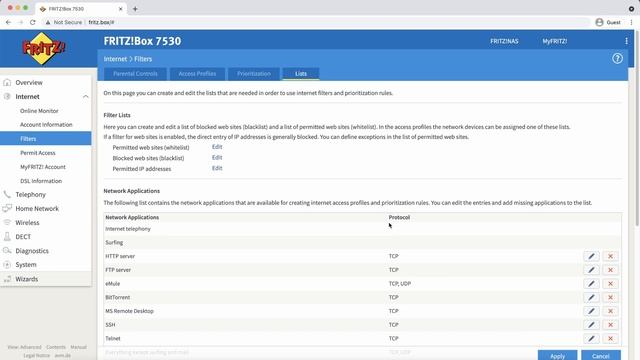Delete the BitTorrent application entry
Screen dimensions: 640x360
coord(610,298)
